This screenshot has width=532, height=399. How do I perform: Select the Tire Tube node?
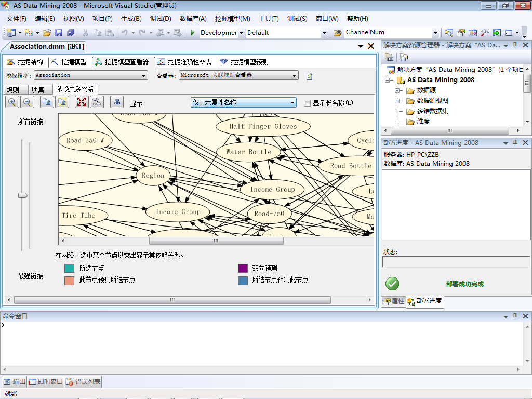click(x=83, y=216)
